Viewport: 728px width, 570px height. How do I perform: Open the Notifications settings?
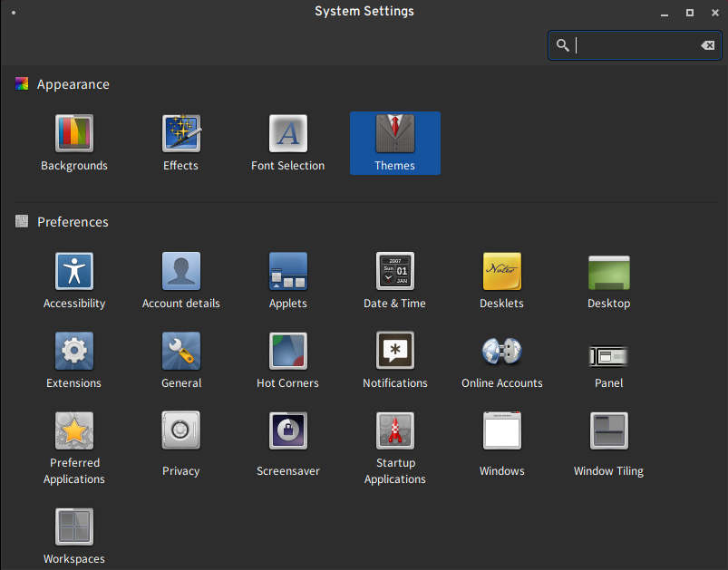394,352
